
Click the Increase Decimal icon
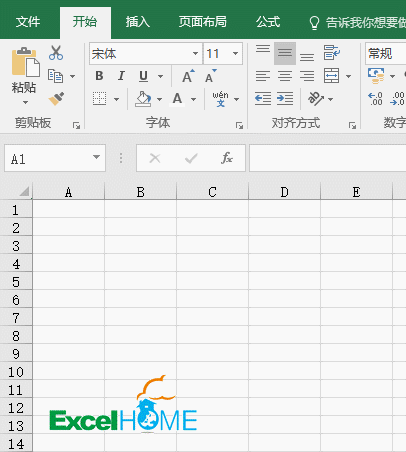tap(375, 99)
